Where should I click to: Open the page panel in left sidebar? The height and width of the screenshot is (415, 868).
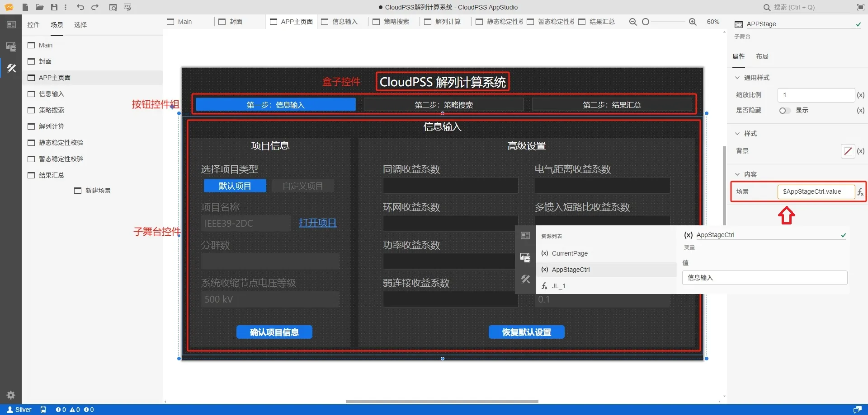coord(11,24)
